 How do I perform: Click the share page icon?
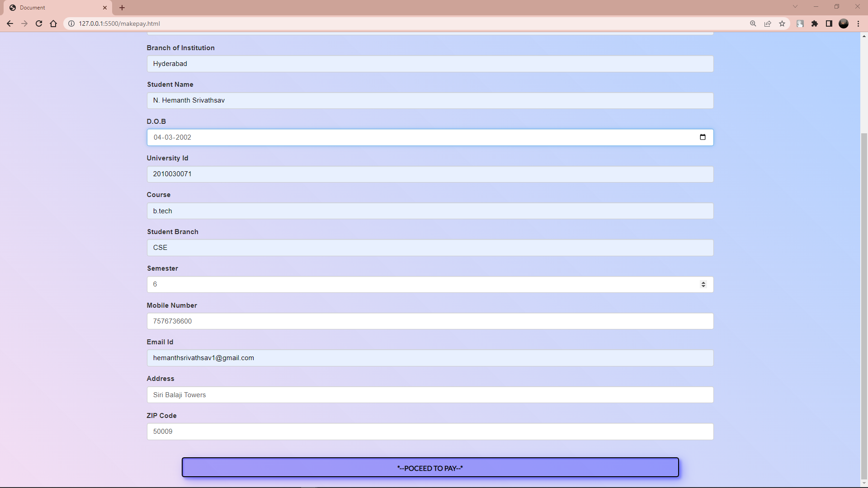768,23
